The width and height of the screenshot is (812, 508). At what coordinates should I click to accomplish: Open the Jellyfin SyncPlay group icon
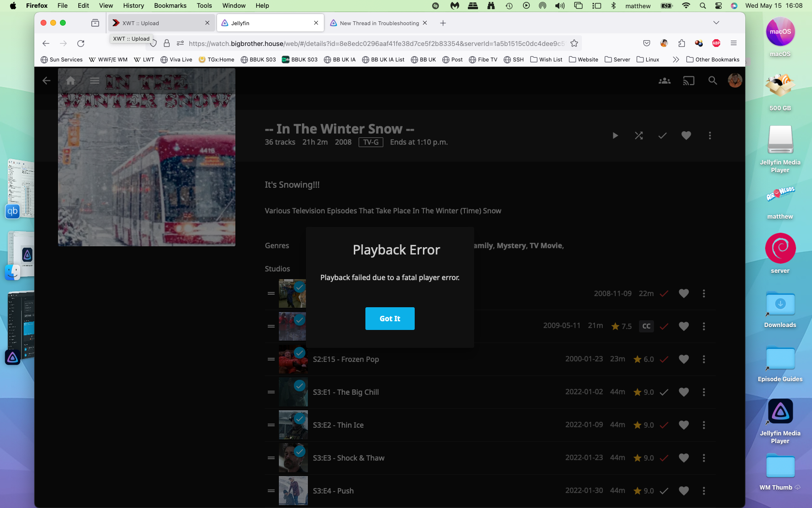665,81
